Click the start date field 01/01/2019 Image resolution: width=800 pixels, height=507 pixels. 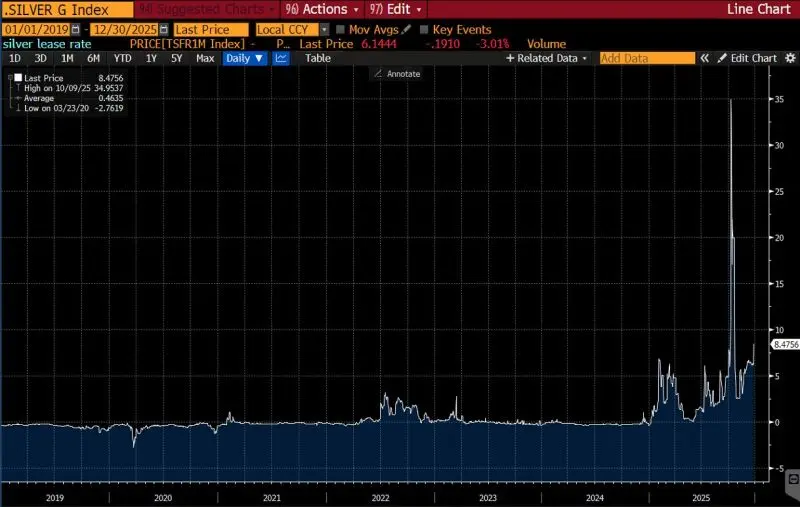pos(36,30)
